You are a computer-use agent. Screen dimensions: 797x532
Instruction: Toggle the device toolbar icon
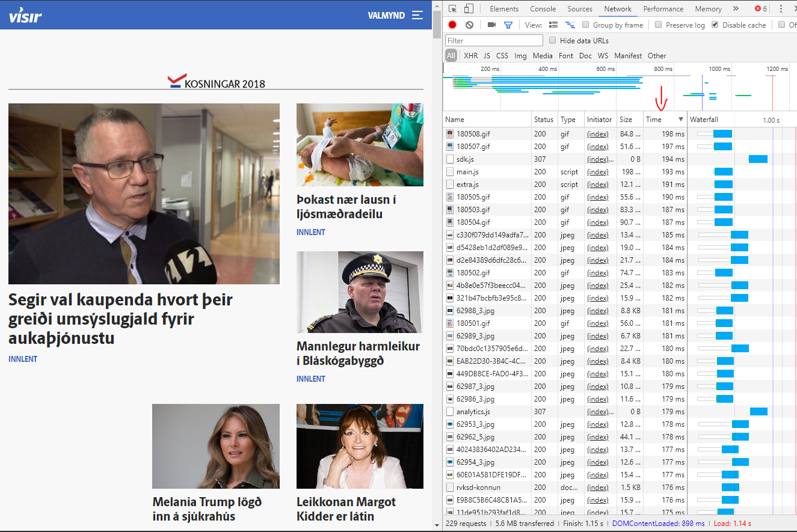(469, 9)
